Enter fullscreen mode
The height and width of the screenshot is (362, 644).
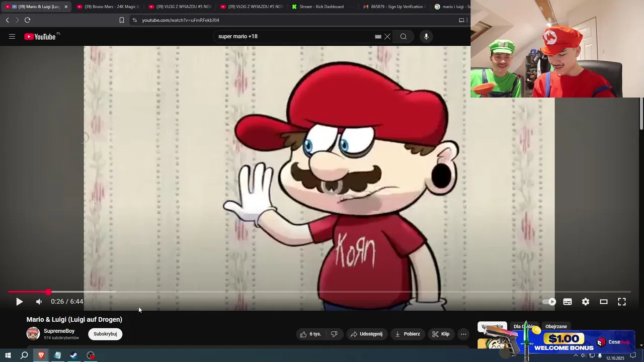pyautogui.click(x=622, y=302)
